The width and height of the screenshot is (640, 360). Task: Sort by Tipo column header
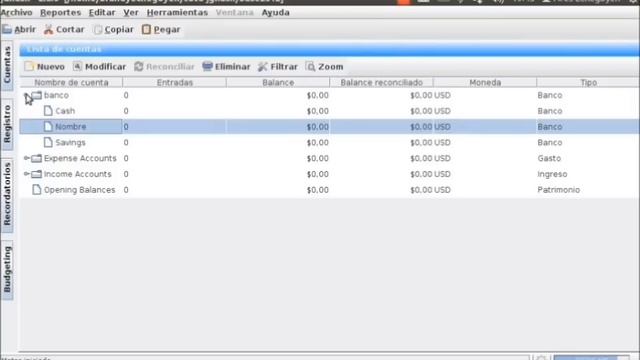589,82
